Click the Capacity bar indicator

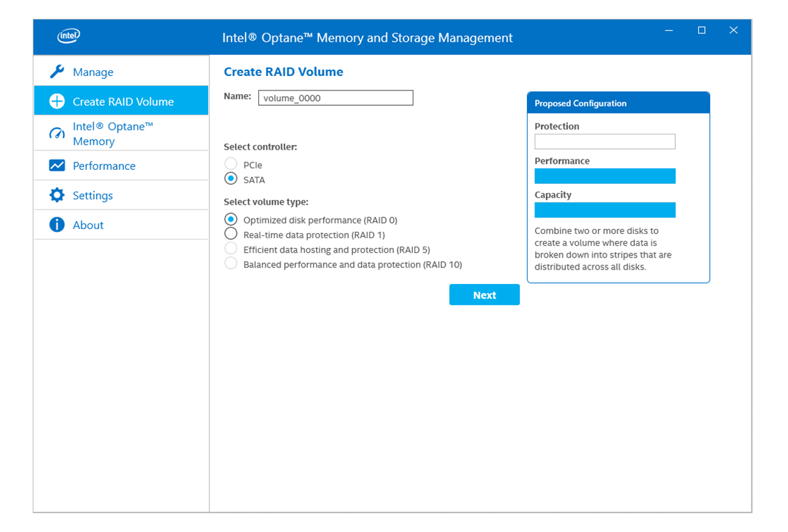(x=605, y=210)
